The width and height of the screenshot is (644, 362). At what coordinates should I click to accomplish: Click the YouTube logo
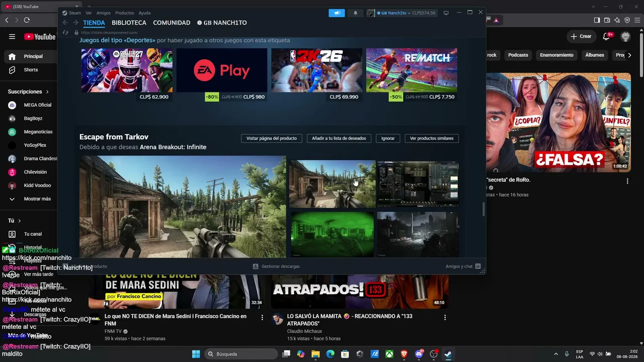tap(40, 37)
